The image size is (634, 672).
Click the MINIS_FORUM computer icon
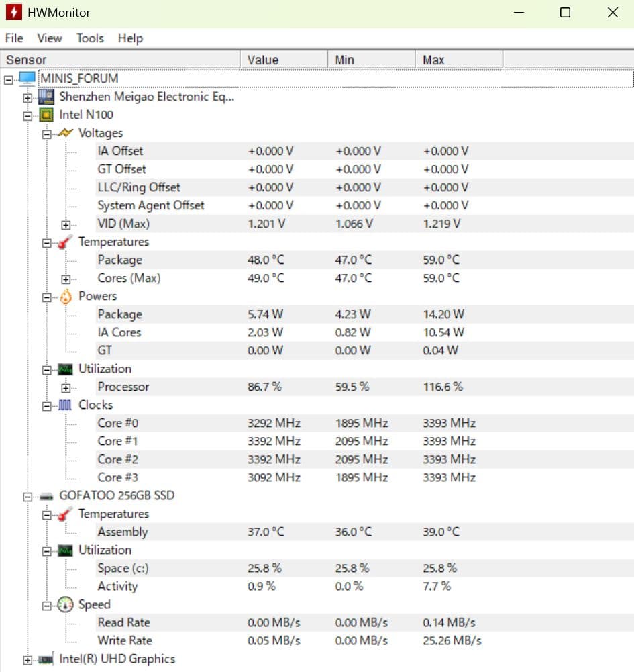tap(28, 79)
